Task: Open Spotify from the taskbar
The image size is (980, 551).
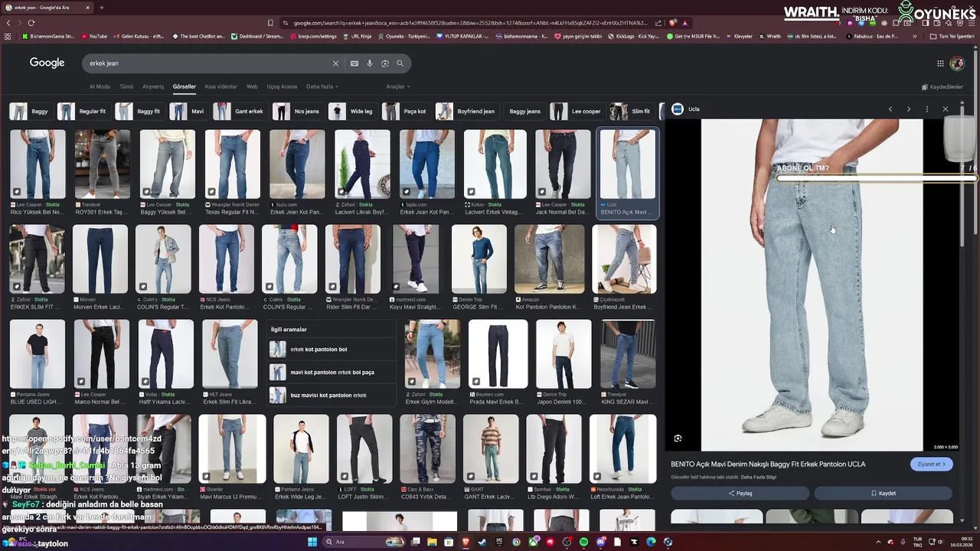Action: 583,542
